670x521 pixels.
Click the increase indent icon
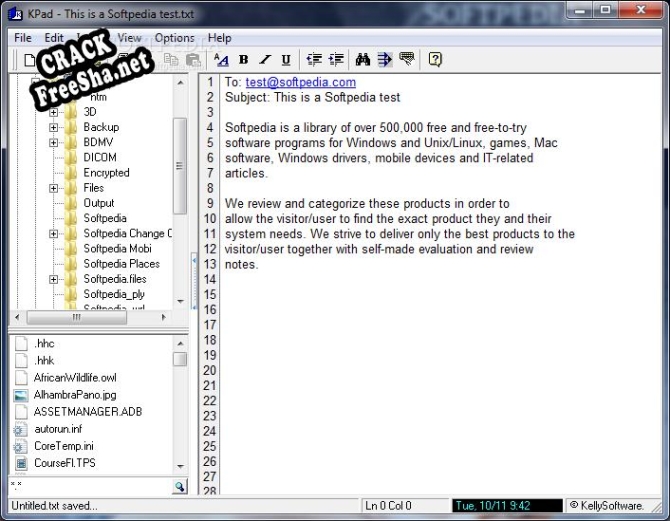coord(336,60)
